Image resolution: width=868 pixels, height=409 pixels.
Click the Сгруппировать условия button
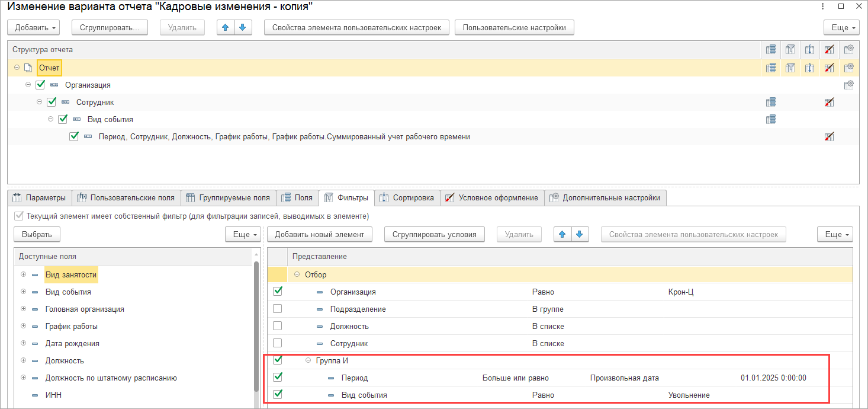coord(434,234)
